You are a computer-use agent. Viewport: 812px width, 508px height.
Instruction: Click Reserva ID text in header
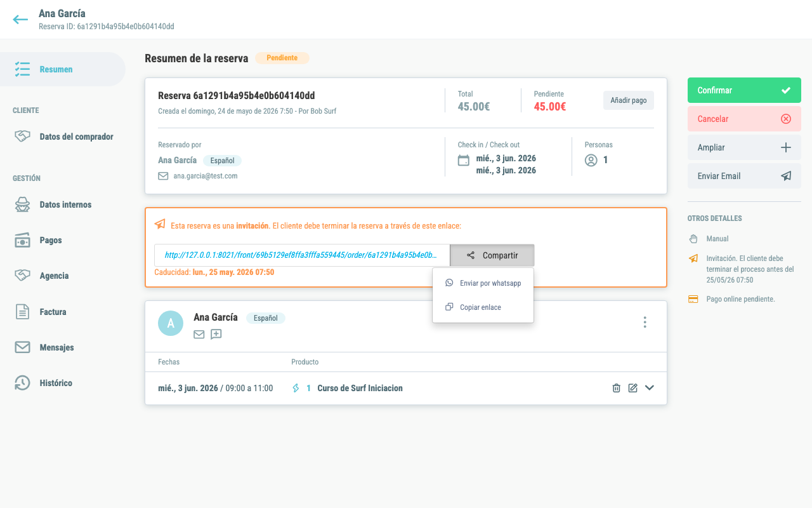click(x=107, y=27)
